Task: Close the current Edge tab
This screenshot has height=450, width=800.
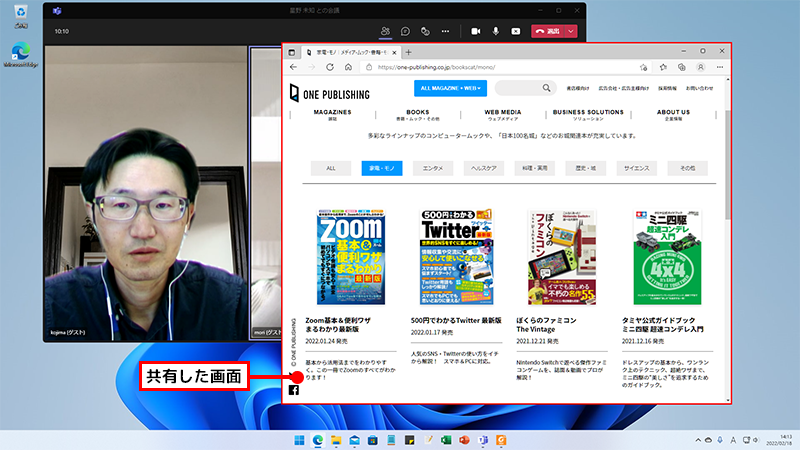Action: coord(394,53)
